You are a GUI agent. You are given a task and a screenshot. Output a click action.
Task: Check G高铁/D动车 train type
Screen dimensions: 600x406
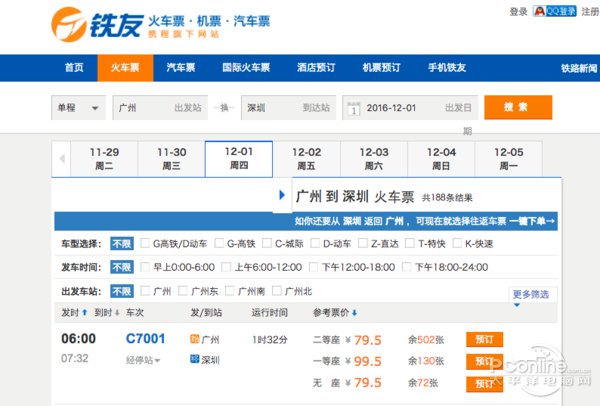click(145, 243)
